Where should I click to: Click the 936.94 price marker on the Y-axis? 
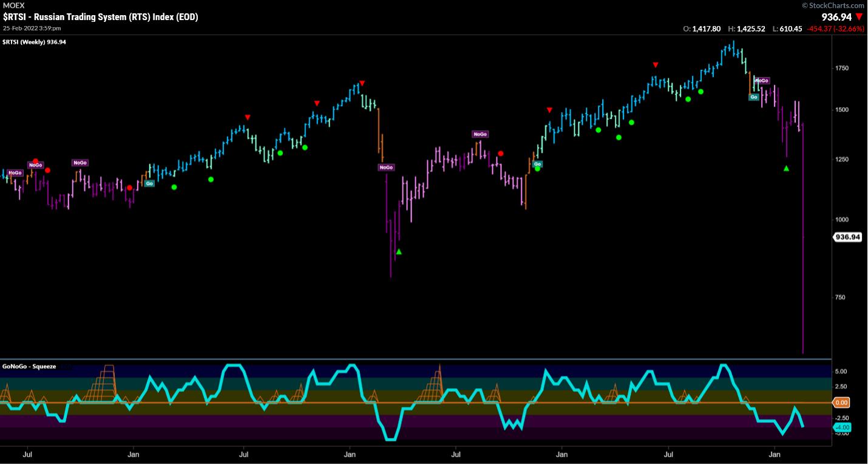click(x=847, y=237)
